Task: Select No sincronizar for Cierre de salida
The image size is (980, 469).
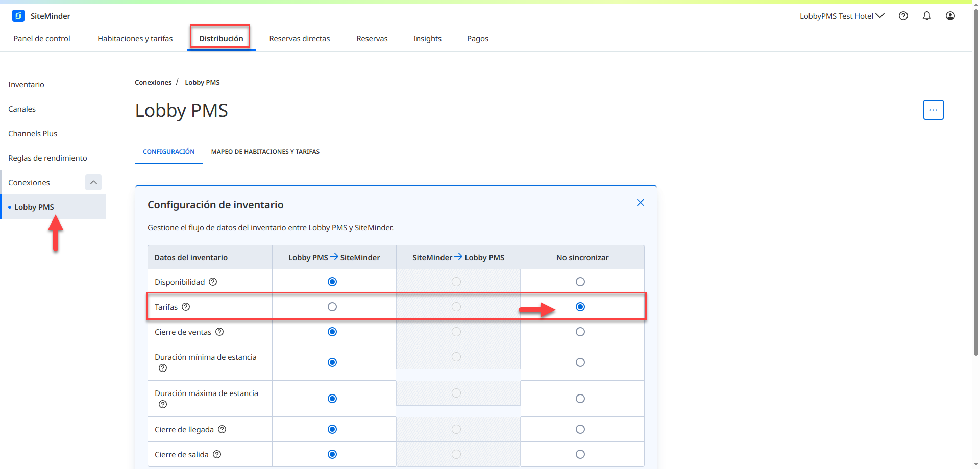Action: pos(580,454)
